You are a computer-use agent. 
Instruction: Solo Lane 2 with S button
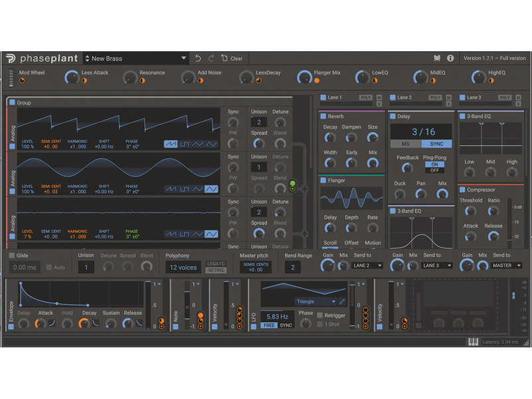coord(449,104)
